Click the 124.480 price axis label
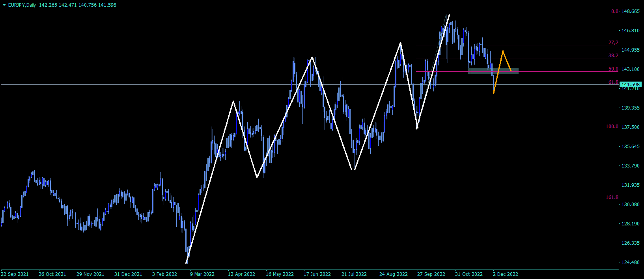The width and height of the screenshot is (644, 279). [x=631, y=262]
